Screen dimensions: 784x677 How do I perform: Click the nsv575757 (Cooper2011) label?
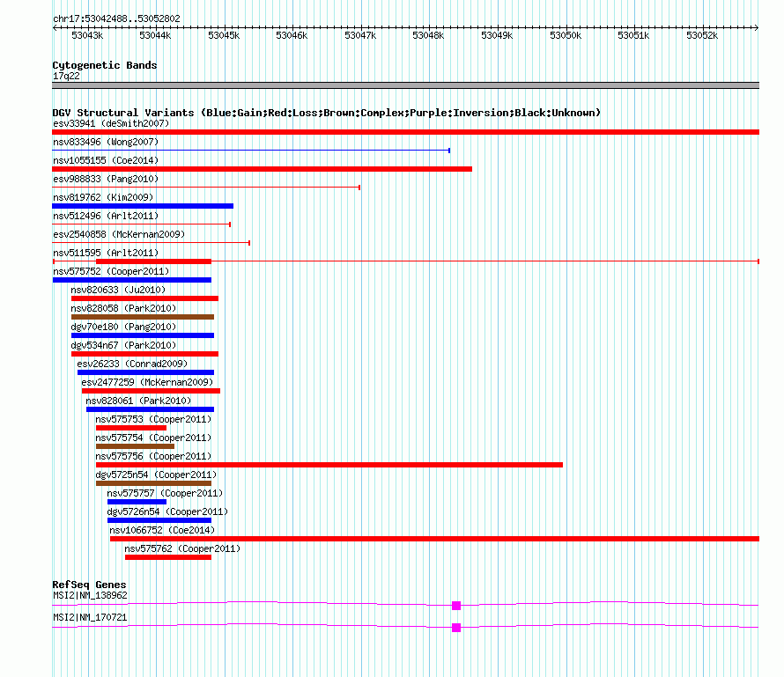(x=165, y=493)
